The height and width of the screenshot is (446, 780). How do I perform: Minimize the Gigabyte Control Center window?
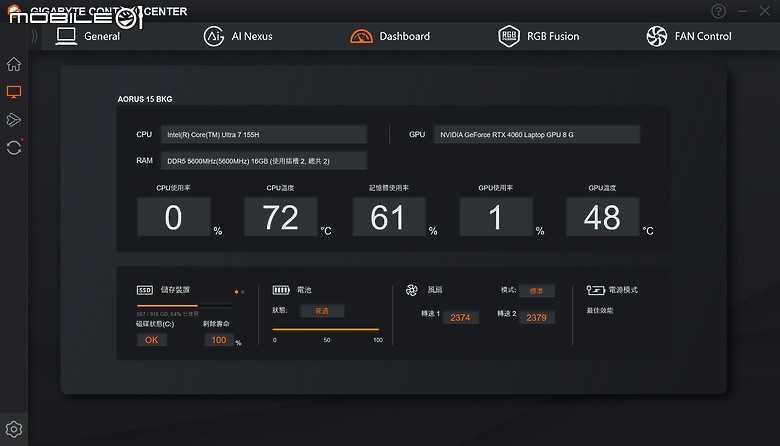coord(743,11)
